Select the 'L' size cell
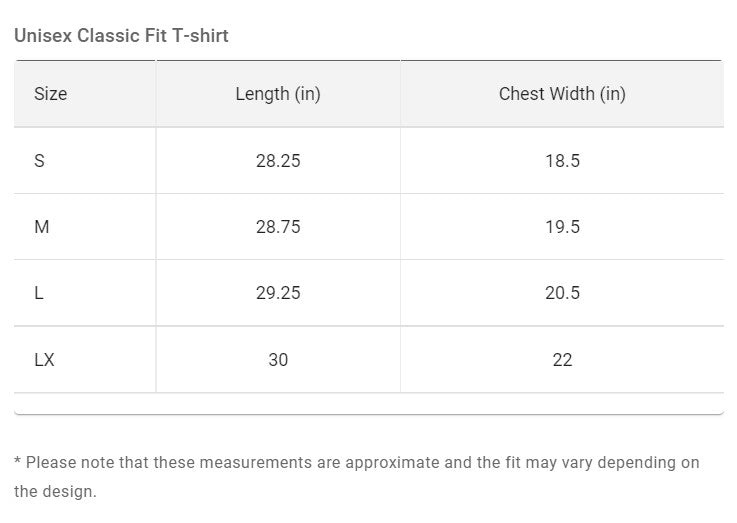This screenshot has height=523, width=737. point(39,293)
